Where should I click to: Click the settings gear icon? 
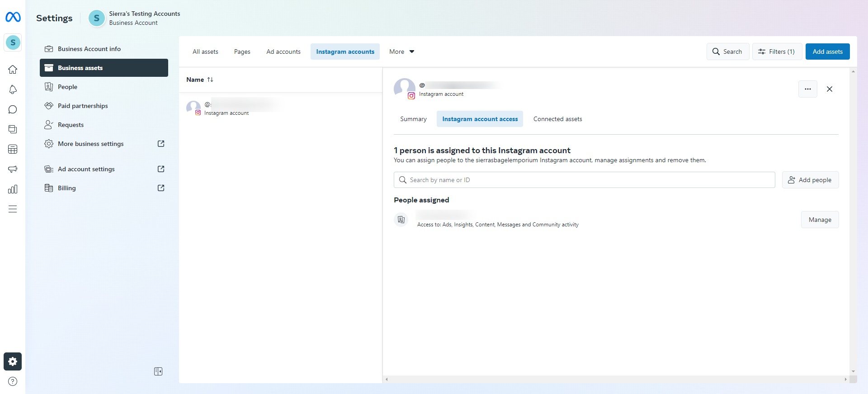13,361
